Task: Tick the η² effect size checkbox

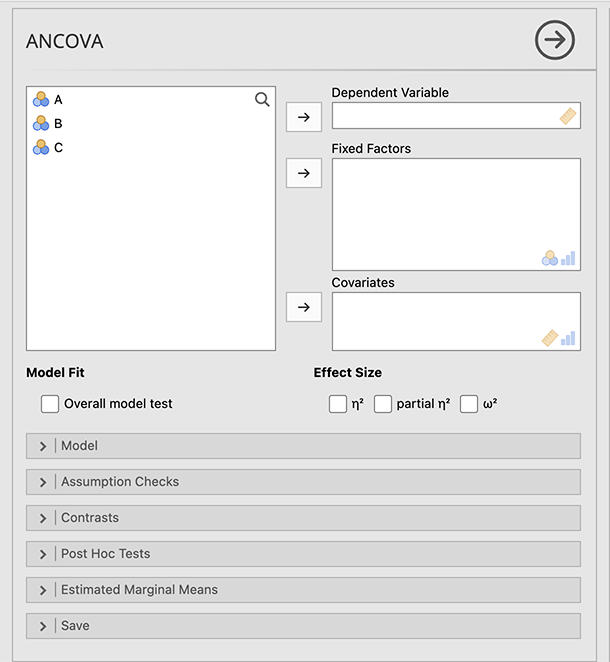Action: point(338,404)
